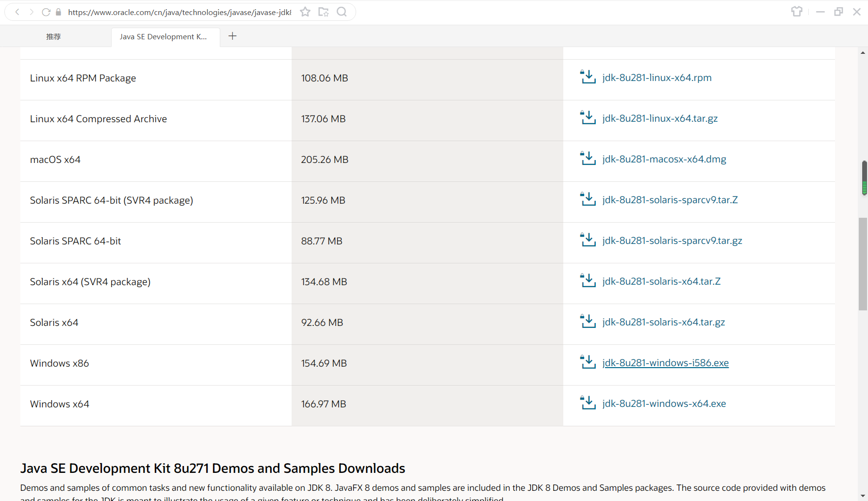Download jdk-8u281-solaris-sparcv9.tar.gz link
The height and width of the screenshot is (501, 868).
(672, 241)
